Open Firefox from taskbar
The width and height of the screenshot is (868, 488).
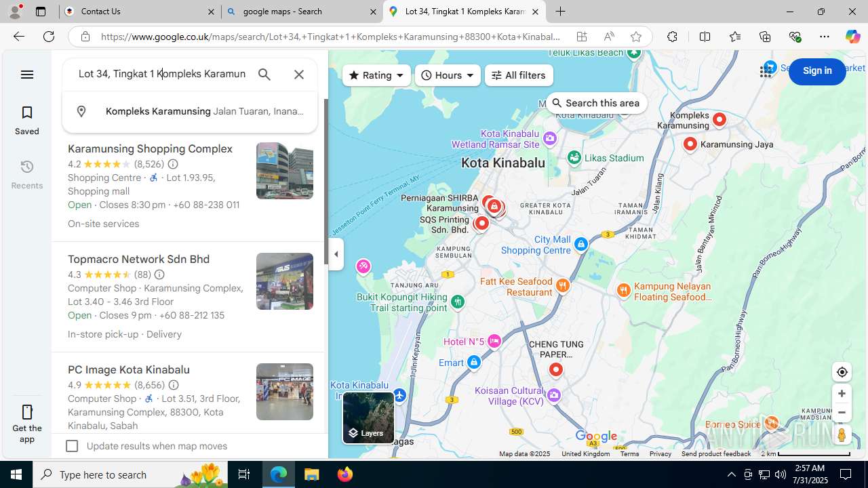tap(345, 474)
